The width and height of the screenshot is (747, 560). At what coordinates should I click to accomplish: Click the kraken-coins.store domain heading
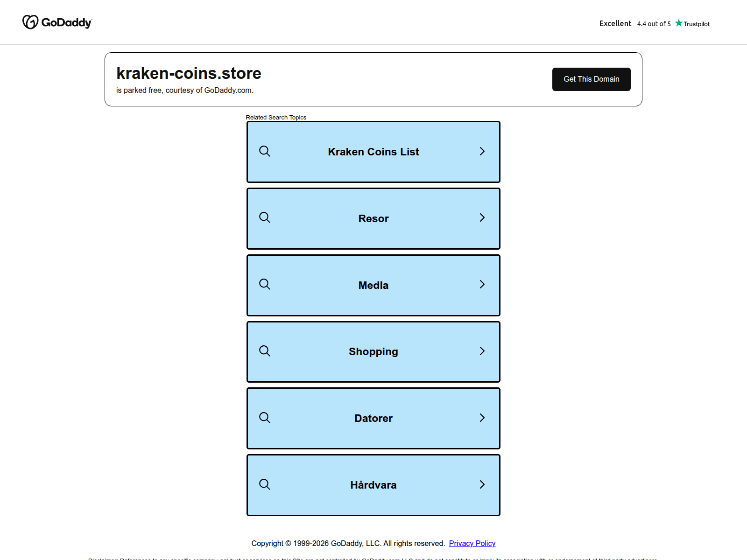pos(189,73)
